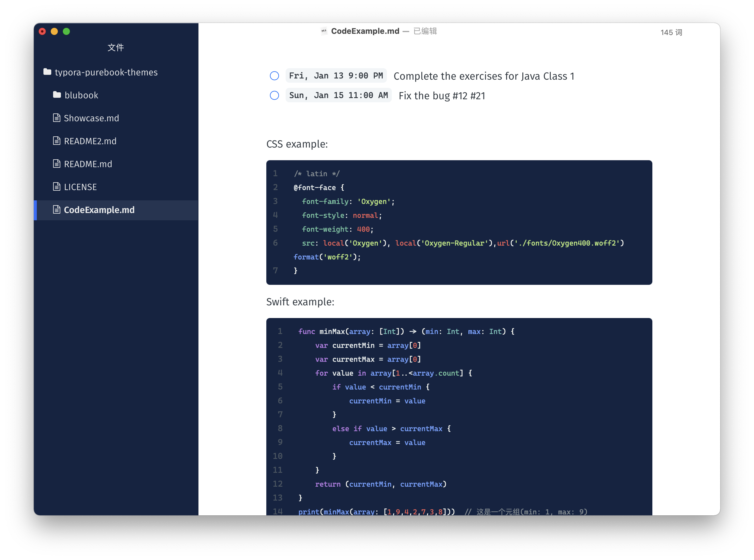Click the Sun, Jan 15 11:00 AM date tag
This screenshot has width=754, height=560.
[338, 95]
